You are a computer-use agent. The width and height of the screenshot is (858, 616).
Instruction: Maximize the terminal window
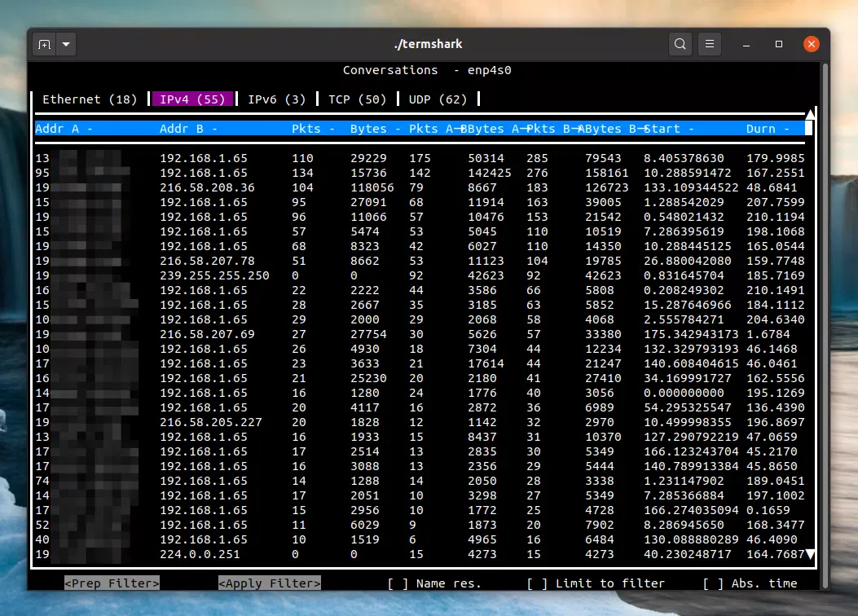tap(779, 44)
